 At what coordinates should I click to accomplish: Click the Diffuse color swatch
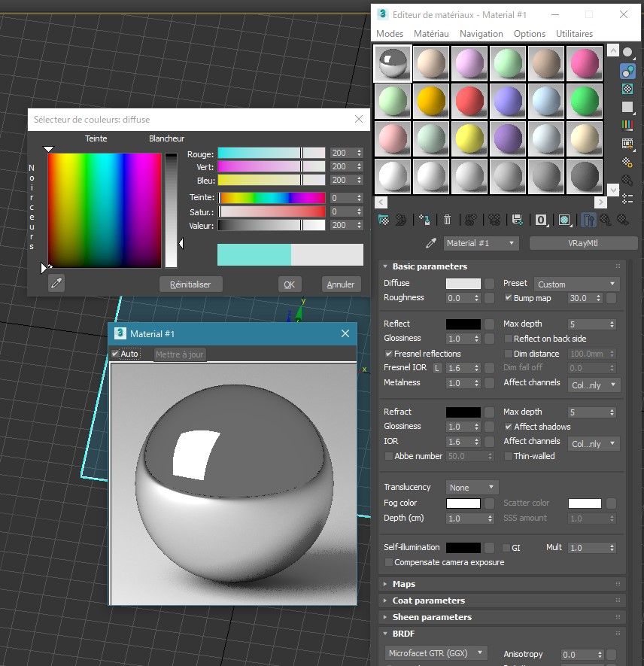(463, 284)
